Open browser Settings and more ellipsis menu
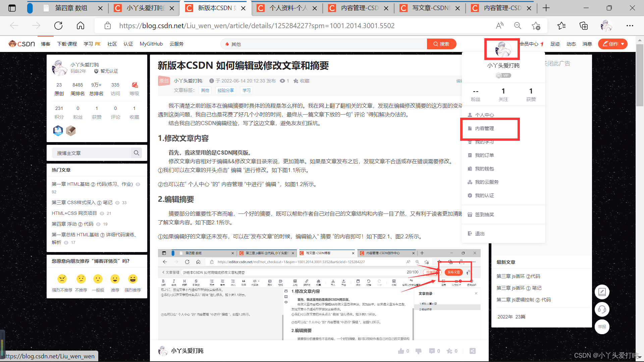 click(630, 26)
